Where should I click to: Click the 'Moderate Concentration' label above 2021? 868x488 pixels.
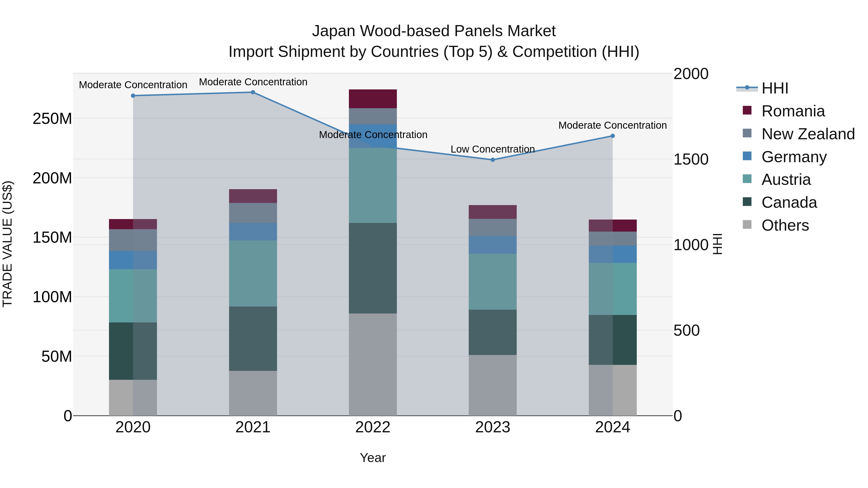[x=253, y=82]
